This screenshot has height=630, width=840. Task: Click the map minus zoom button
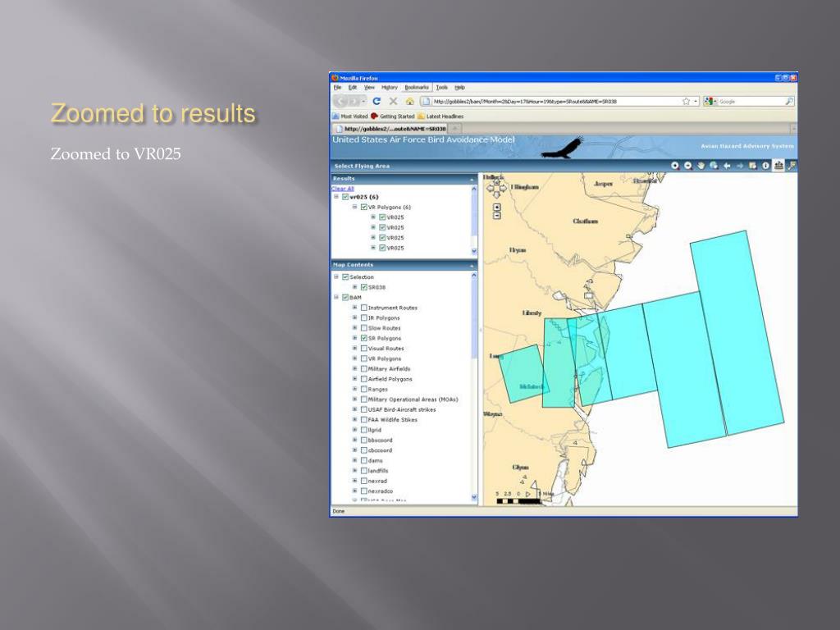click(x=496, y=216)
